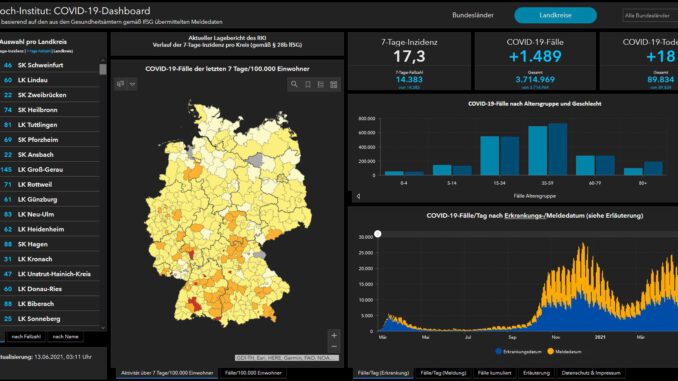Select LK Donau-Ries in the list
Screen dimensions: 678x381
50,289
